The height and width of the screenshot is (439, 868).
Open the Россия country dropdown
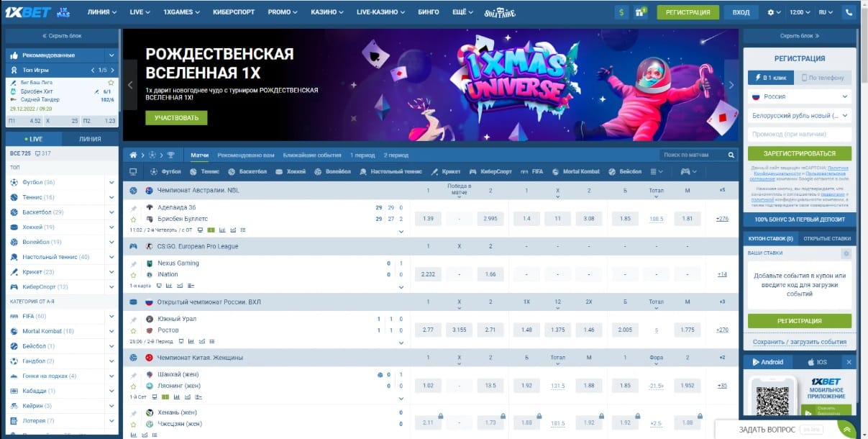[800, 96]
